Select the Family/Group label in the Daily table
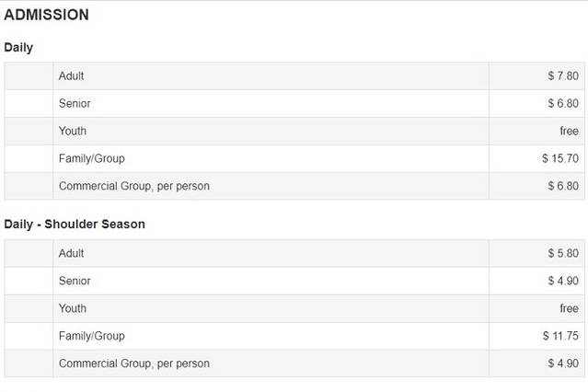This screenshot has width=588, height=392. pyautogui.click(x=92, y=158)
